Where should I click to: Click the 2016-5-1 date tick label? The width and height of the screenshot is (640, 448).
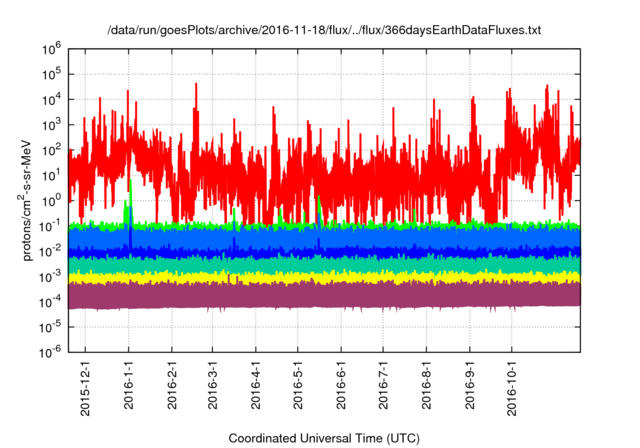point(298,385)
